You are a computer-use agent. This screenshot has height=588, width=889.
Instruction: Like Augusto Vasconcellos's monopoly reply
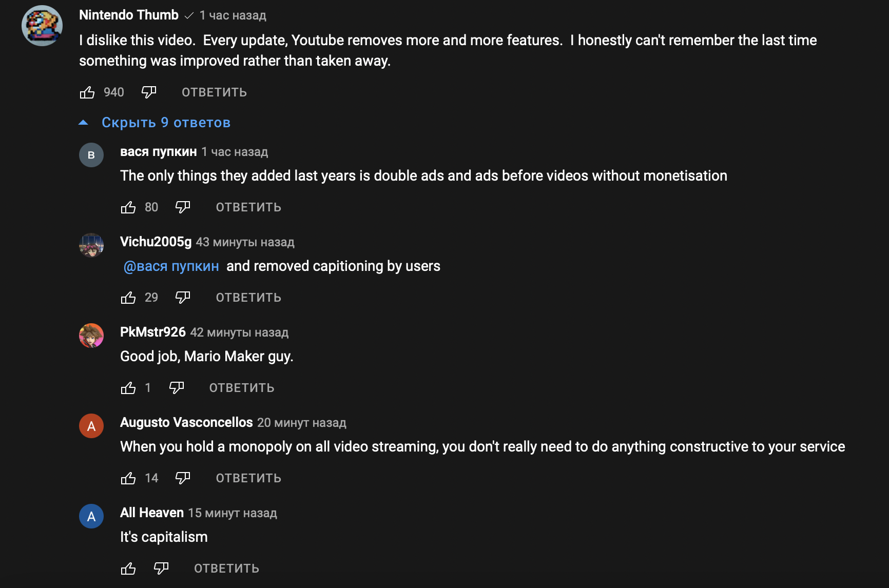pos(128,478)
